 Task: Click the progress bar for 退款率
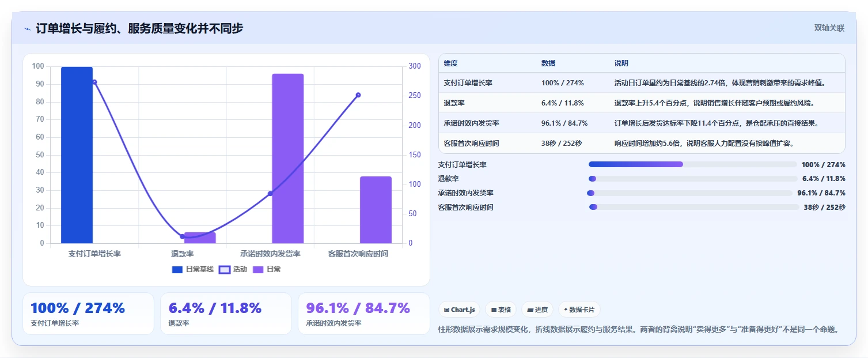point(692,179)
